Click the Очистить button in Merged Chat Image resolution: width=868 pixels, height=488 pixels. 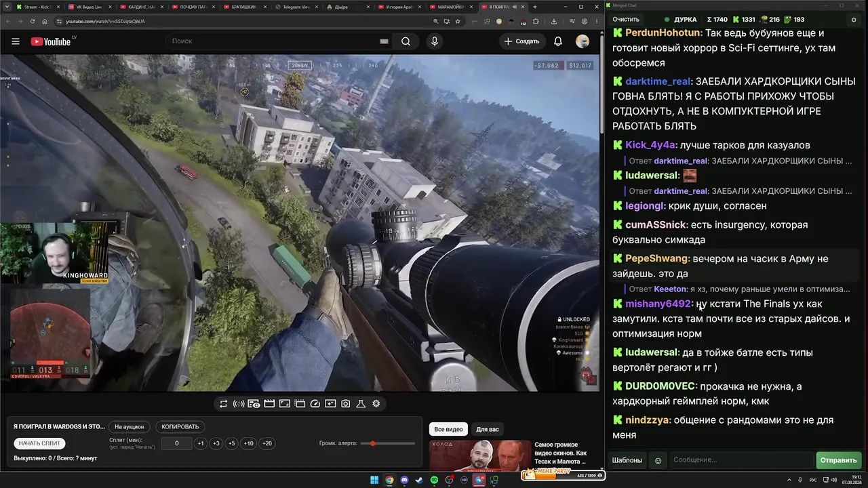626,20
